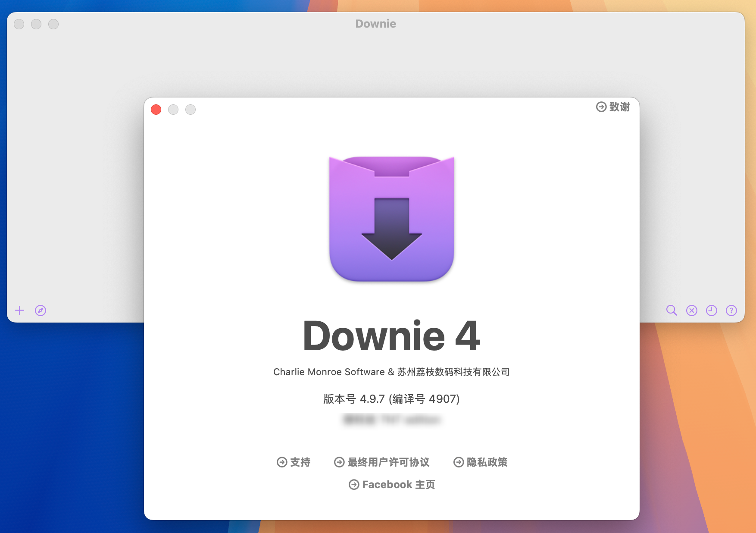This screenshot has width=756, height=533.
Task: Open the 致谢 acknowledgements
Action: click(x=619, y=107)
